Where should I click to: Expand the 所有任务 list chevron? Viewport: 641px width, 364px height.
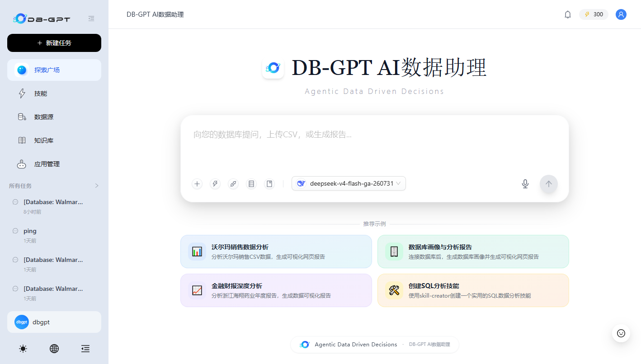click(96, 186)
